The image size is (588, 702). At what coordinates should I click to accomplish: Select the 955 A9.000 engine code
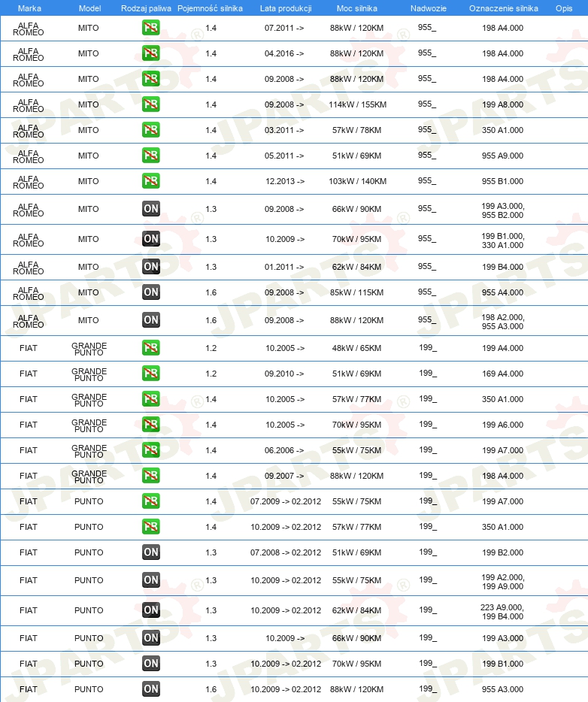coord(502,156)
